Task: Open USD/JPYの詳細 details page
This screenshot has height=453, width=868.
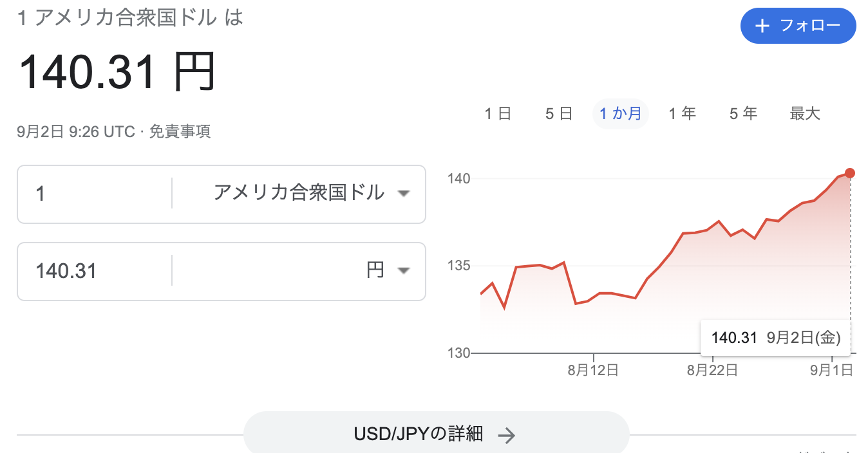Action: 436,432
